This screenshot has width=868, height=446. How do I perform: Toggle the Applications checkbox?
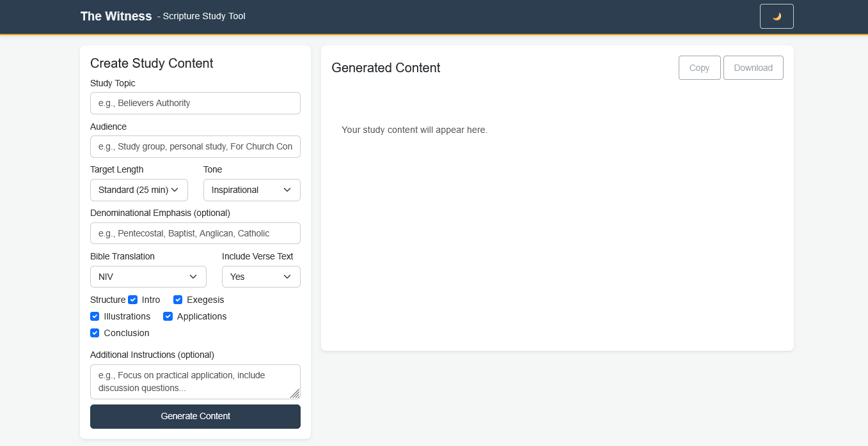168,316
